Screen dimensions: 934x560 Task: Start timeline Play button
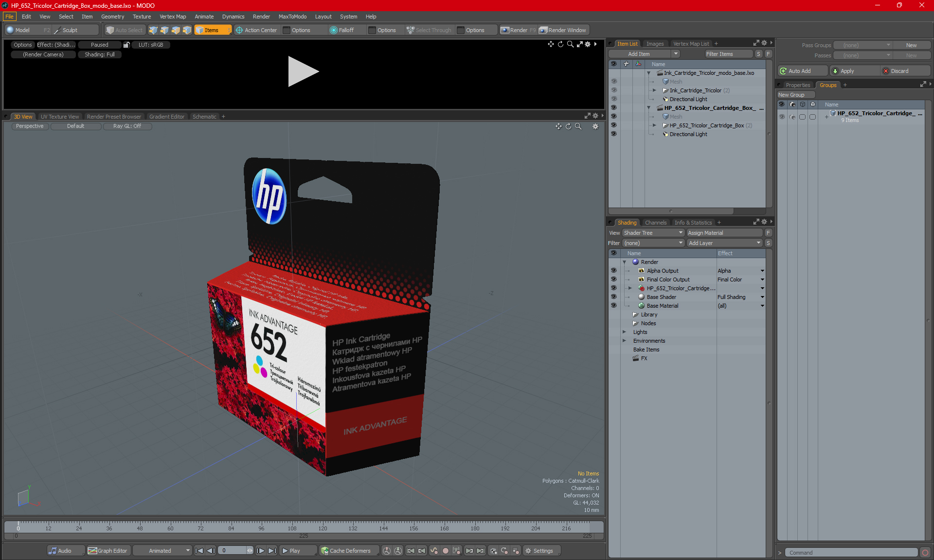point(298,551)
